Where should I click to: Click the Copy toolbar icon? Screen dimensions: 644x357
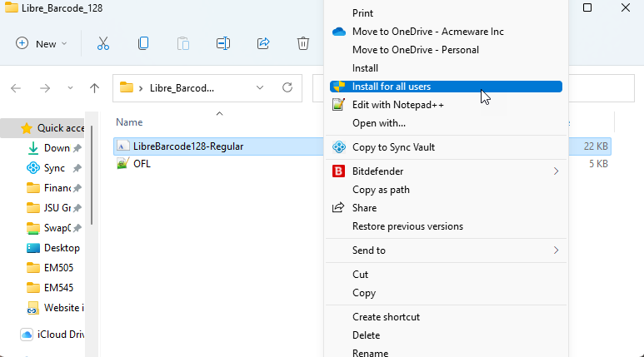pos(143,43)
